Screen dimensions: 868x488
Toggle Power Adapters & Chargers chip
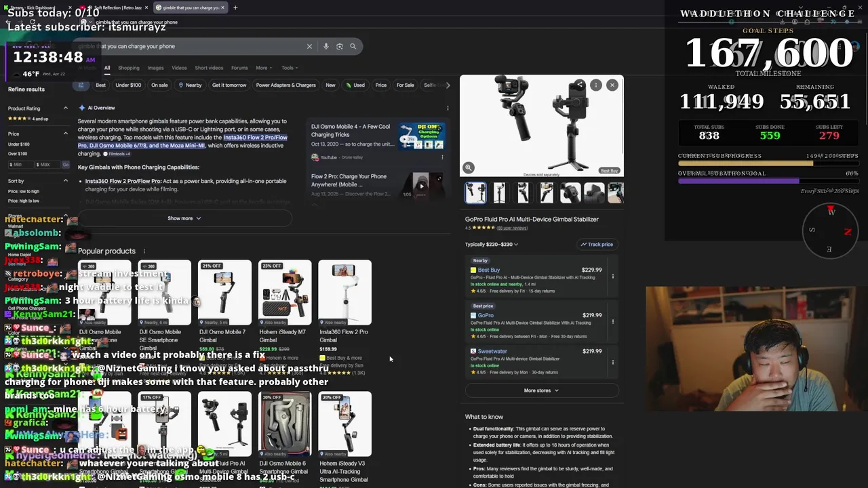coord(285,85)
